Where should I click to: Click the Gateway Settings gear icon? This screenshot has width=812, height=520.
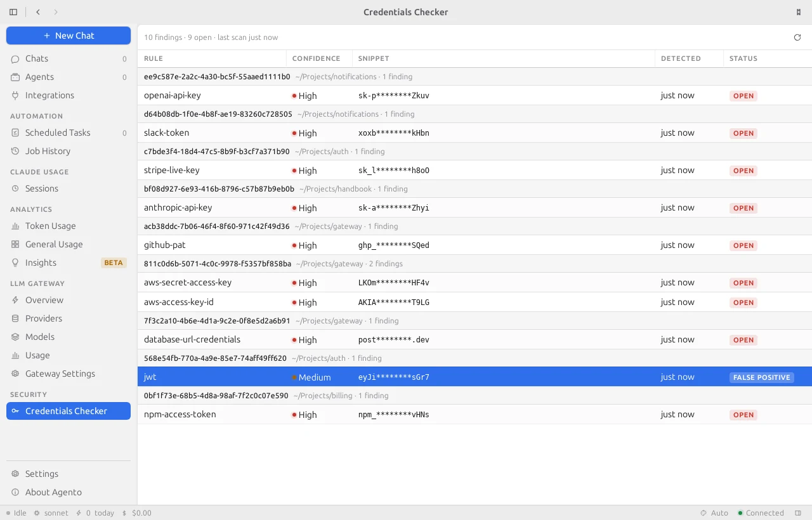(x=15, y=374)
